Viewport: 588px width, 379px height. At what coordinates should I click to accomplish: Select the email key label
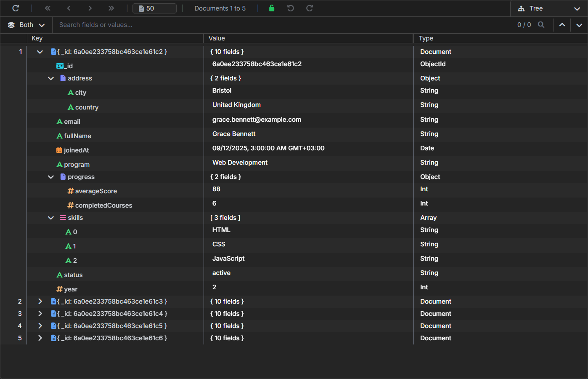[x=72, y=122]
